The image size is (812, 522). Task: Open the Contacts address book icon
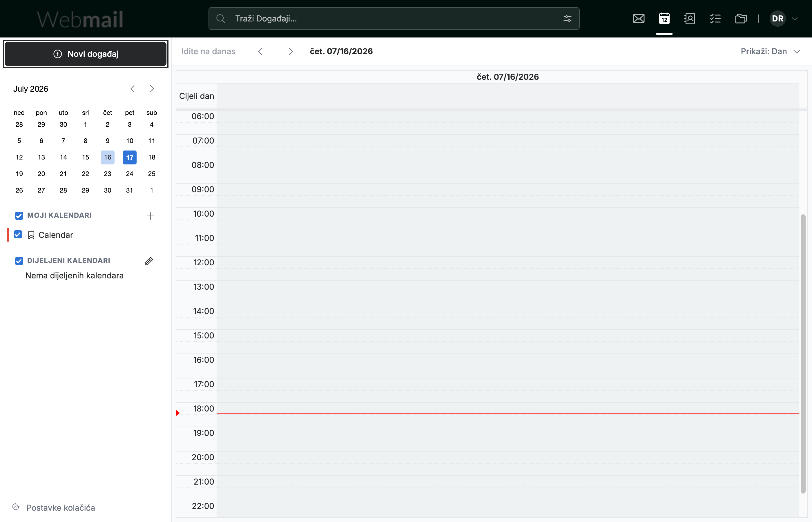(690, 19)
